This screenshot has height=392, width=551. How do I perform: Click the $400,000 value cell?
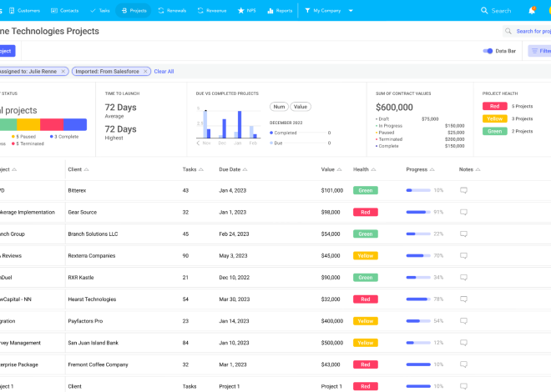click(332, 321)
